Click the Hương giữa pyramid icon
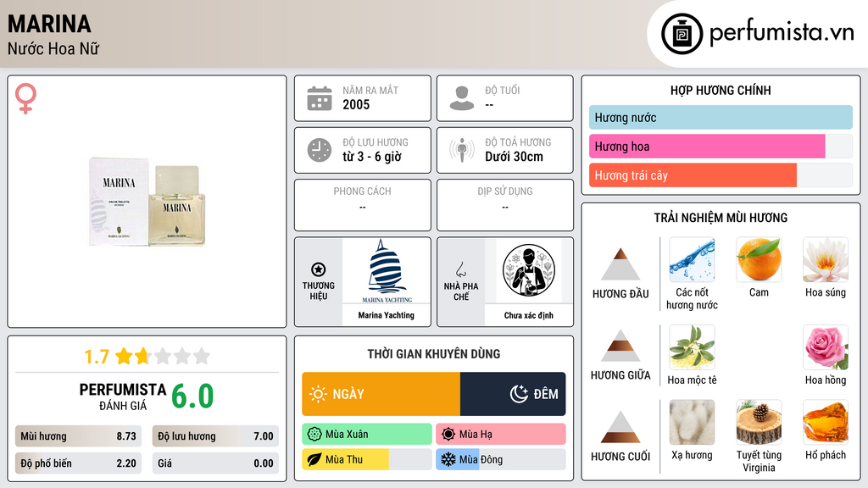The height and width of the screenshot is (488, 868). (620, 346)
